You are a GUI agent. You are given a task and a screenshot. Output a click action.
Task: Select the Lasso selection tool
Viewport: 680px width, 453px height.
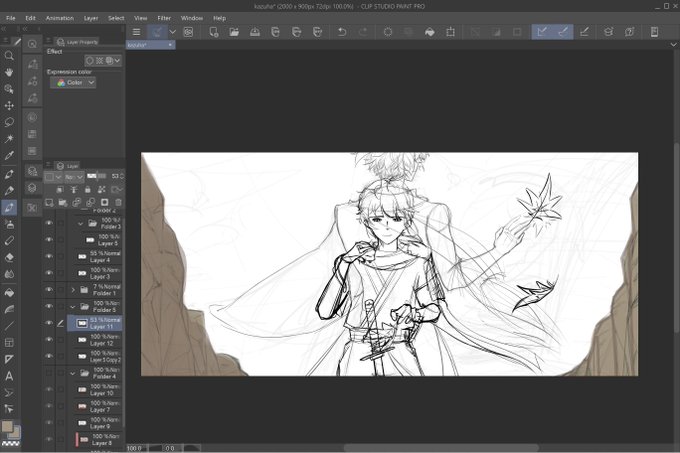pyautogui.click(x=9, y=122)
